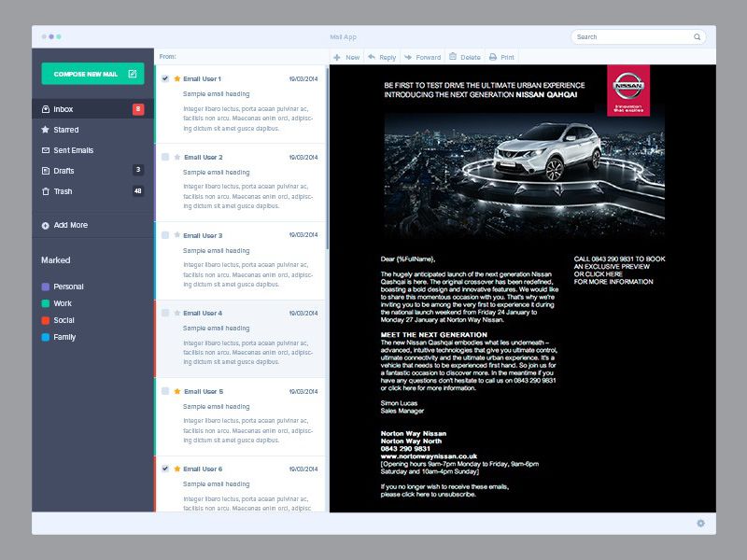Unstar the Email User 1 message
Image resolution: width=747 pixels, height=560 pixels.
[177, 78]
